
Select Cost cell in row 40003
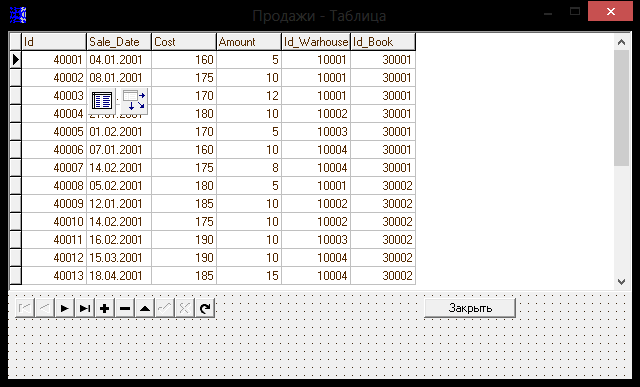pos(184,96)
